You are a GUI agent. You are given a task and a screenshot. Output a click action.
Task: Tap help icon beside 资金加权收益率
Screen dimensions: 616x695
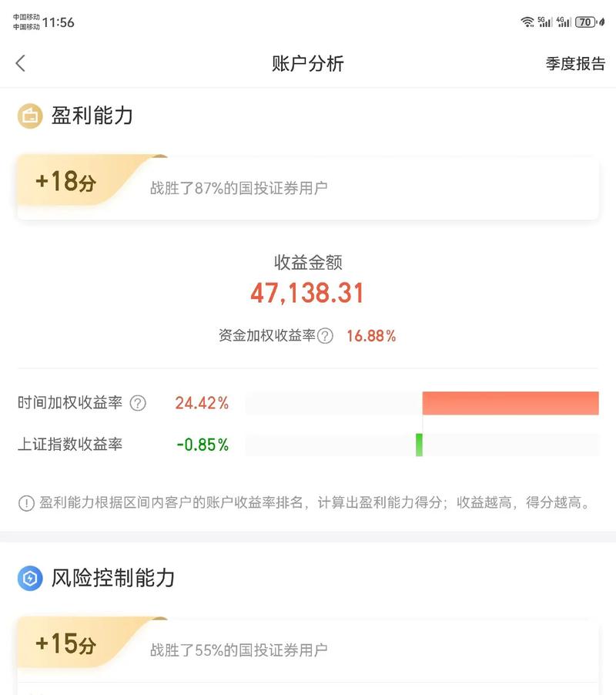326,336
